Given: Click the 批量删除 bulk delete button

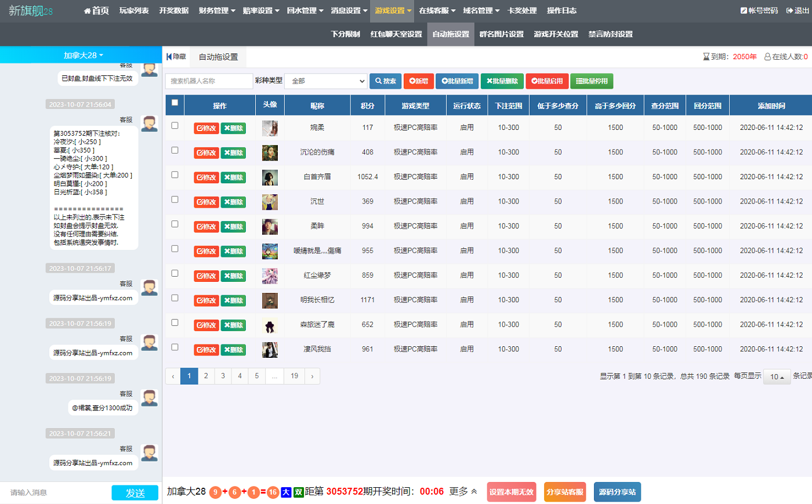Looking at the screenshot, I should point(502,81).
